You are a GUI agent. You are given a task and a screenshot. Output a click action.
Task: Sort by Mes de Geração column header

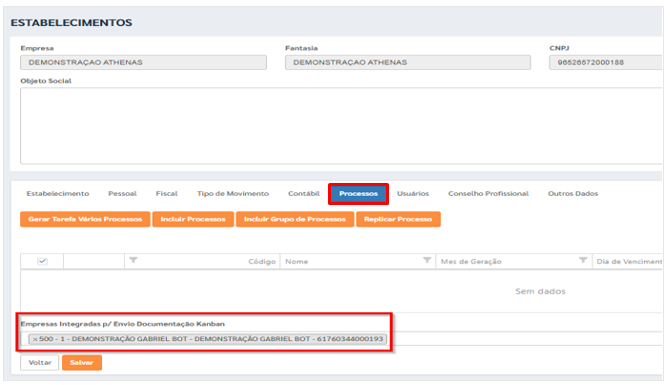(x=471, y=262)
